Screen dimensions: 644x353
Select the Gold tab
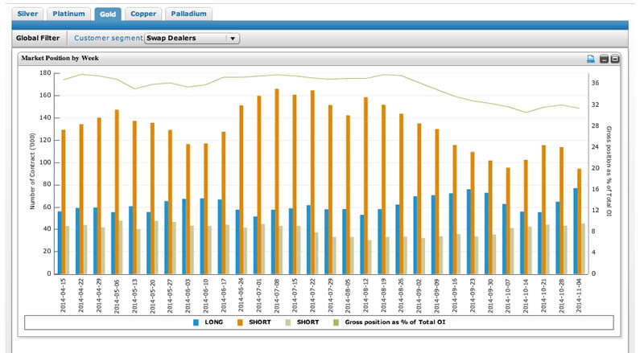107,14
